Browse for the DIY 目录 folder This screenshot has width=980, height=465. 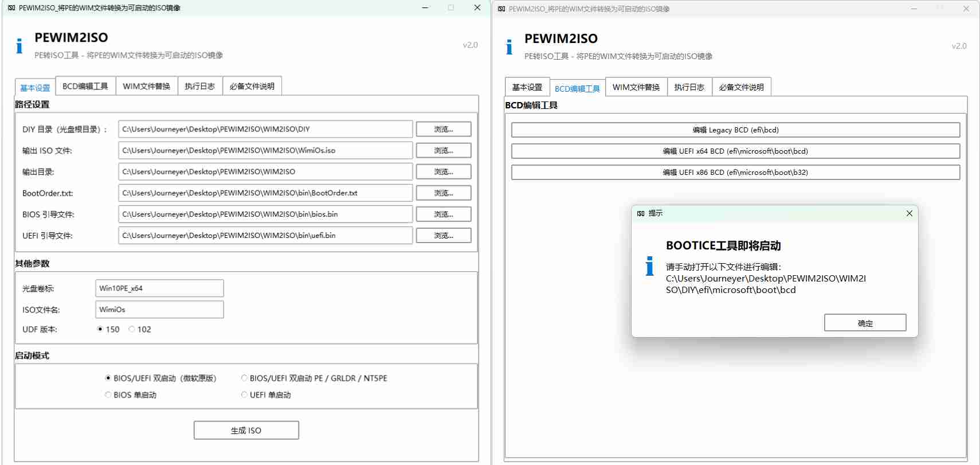443,129
